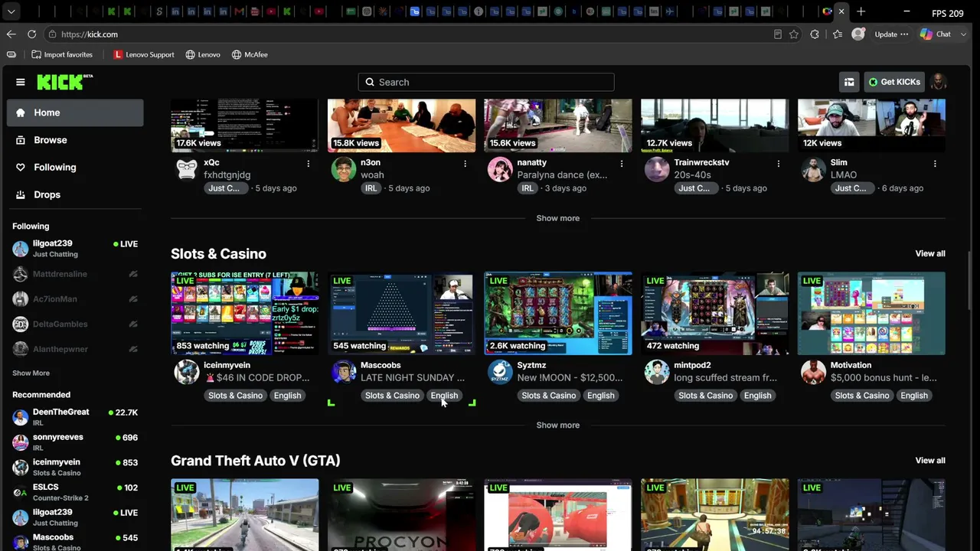Click the Get KICKs button
This screenshot has width=980, height=551.
pyautogui.click(x=894, y=82)
